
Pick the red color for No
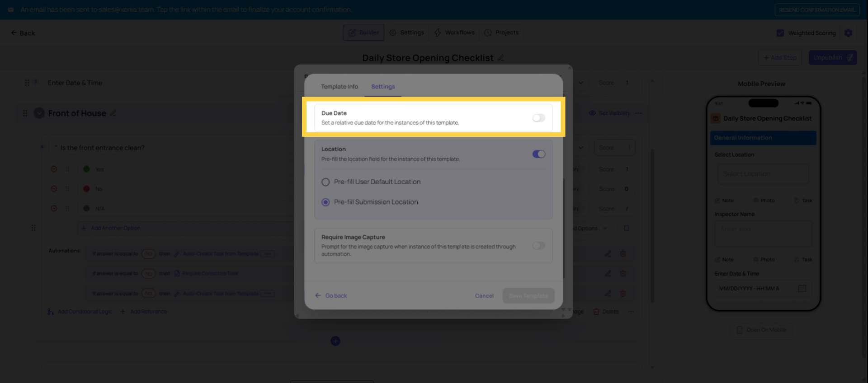(86, 189)
